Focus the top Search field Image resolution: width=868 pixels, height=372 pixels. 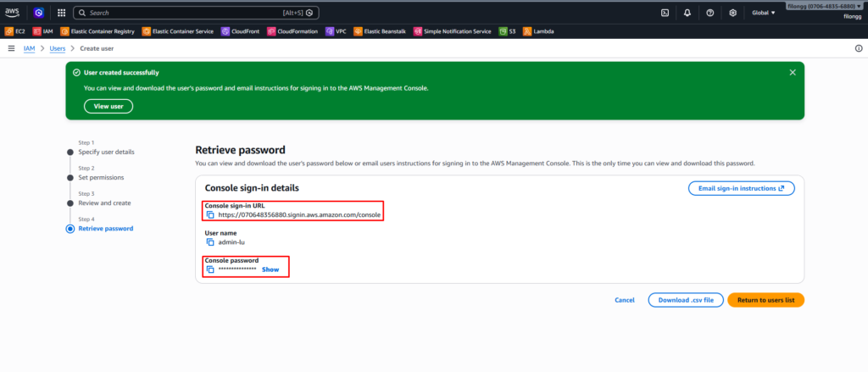[196, 13]
